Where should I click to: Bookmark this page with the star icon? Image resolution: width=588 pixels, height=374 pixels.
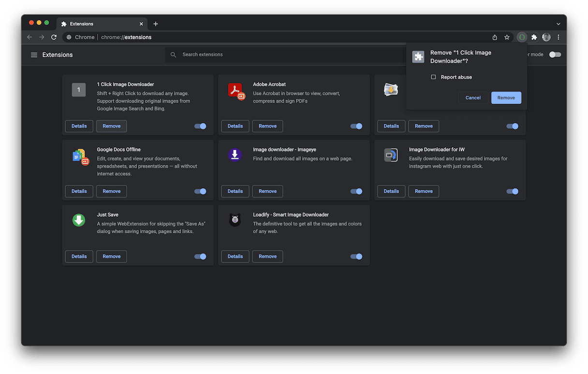click(507, 37)
